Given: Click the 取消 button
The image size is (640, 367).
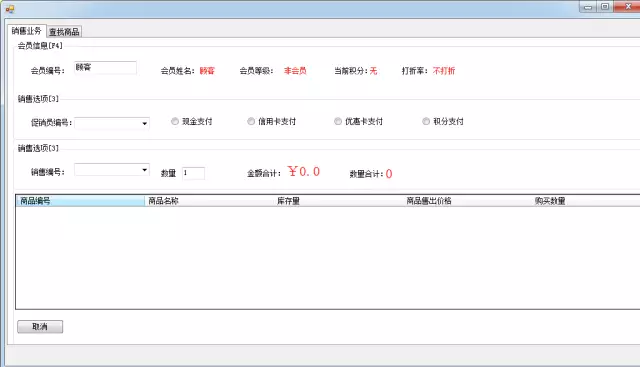Looking at the screenshot, I should [40, 327].
